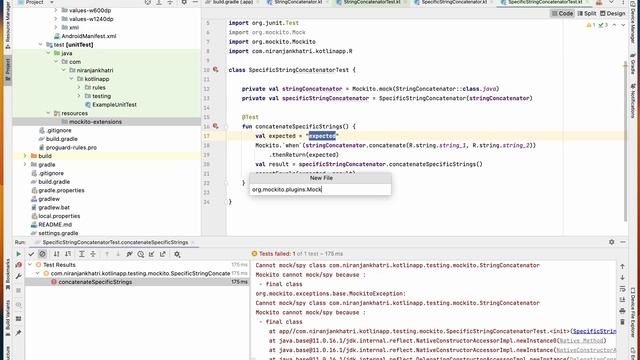The width and height of the screenshot is (640, 360).
Task: Stop the running process icon
Action: point(18,290)
